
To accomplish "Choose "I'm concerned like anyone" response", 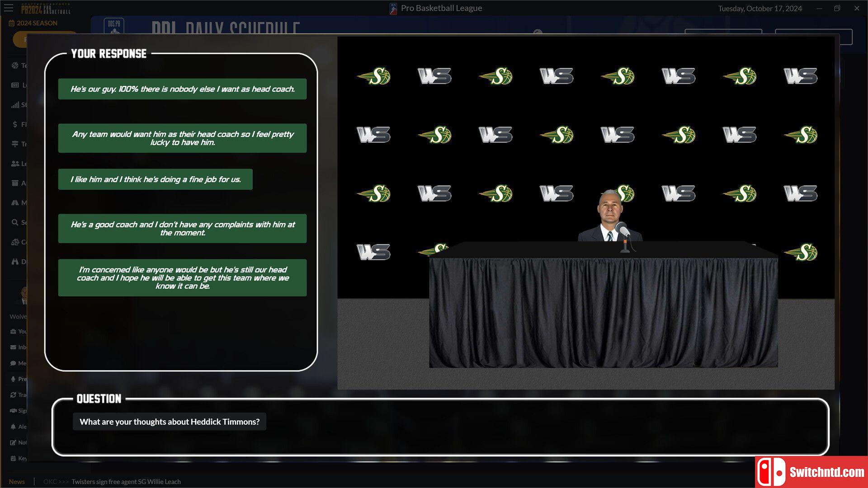I will point(182,278).
